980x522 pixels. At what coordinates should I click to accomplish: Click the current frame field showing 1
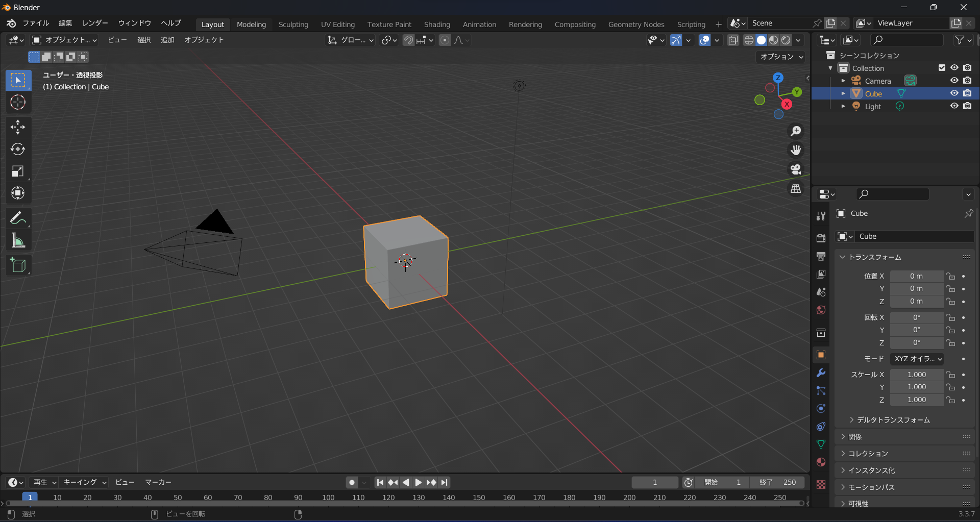coord(655,482)
